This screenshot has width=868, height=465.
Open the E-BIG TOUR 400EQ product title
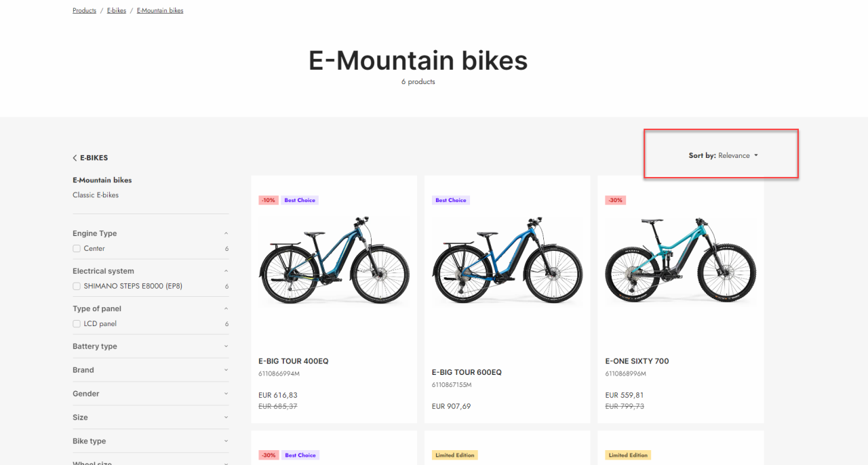click(x=294, y=361)
